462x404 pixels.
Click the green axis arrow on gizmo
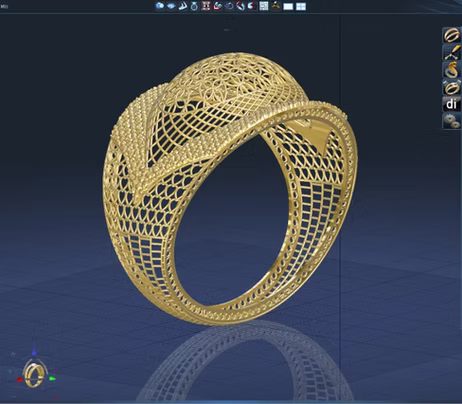pyautogui.click(x=52, y=379)
